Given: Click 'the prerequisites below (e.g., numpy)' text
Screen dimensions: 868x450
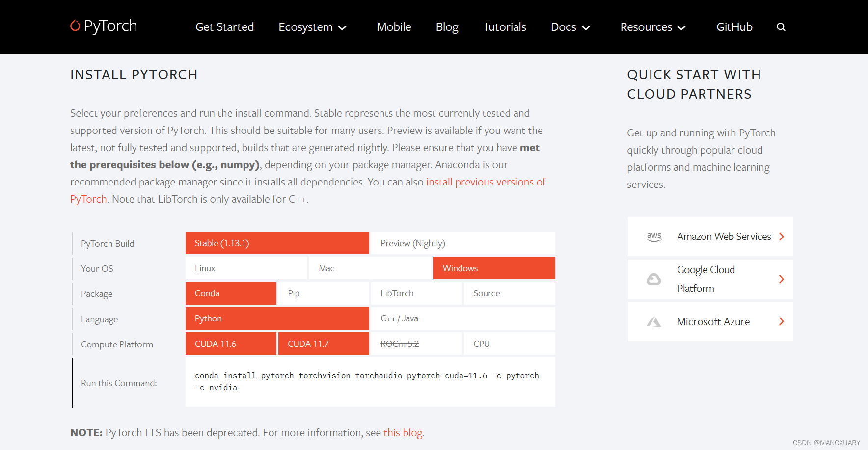Looking at the screenshot, I should 164,165.
